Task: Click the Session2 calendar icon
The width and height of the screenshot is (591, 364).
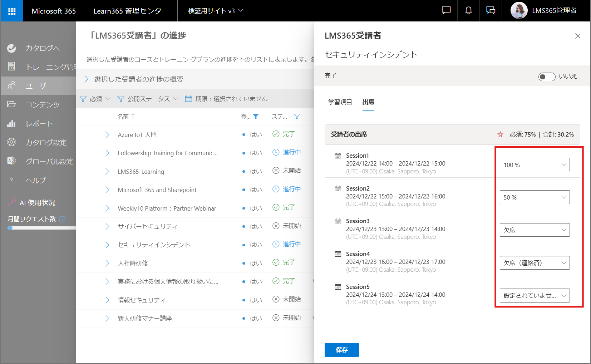Action: (x=338, y=188)
